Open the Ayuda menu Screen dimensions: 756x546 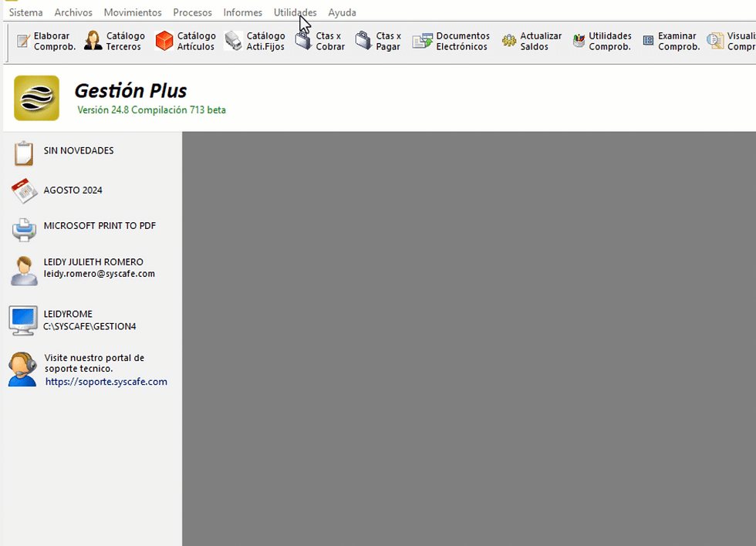[x=342, y=12]
